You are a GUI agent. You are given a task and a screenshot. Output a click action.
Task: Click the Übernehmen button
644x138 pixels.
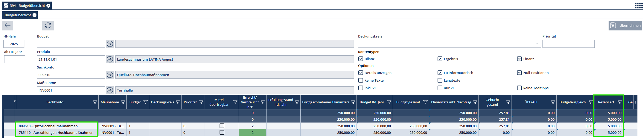(x=625, y=25)
